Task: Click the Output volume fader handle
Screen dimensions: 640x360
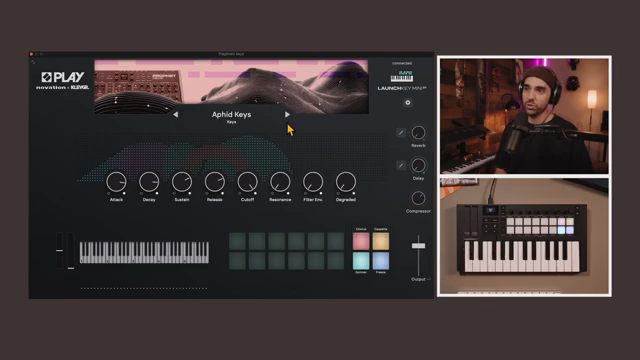Action: pyautogui.click(x=418, y=246)
